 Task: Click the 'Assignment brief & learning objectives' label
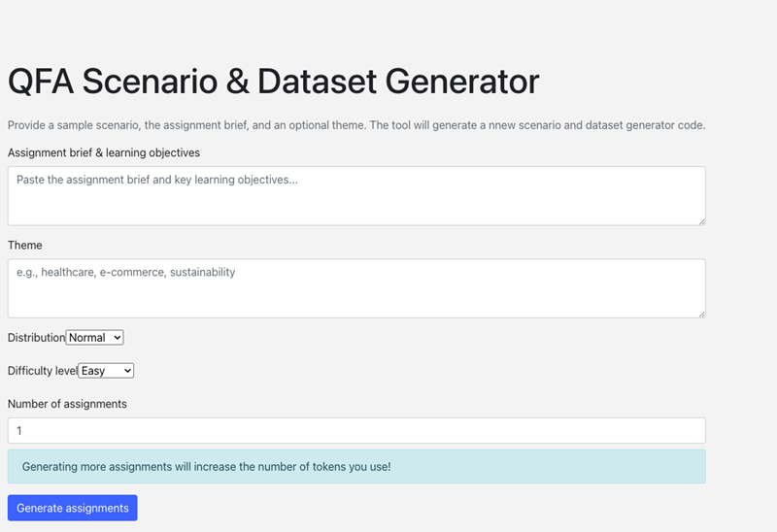(x=104, y=152)
